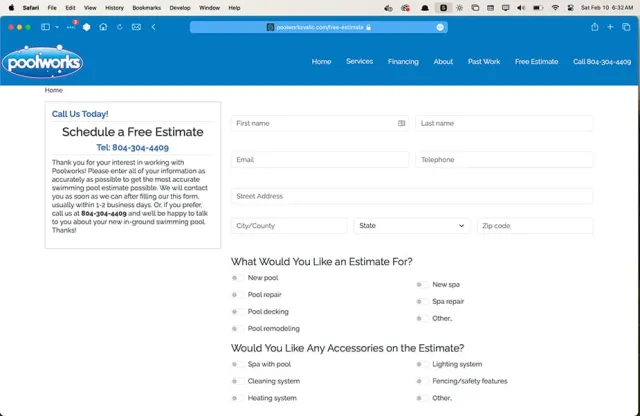Focus the Street Address field
This screenshot has height=416, width=640.
[x=412, y=196]
